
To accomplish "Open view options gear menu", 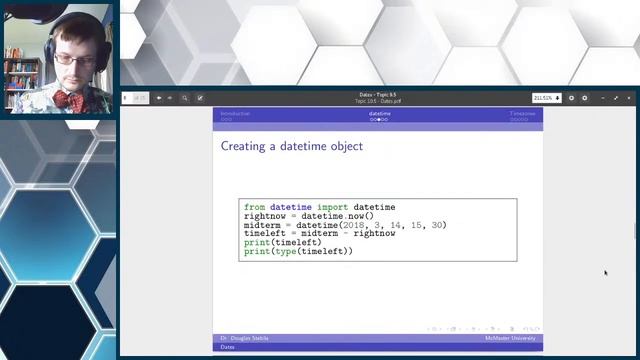I will click(584, 98).
